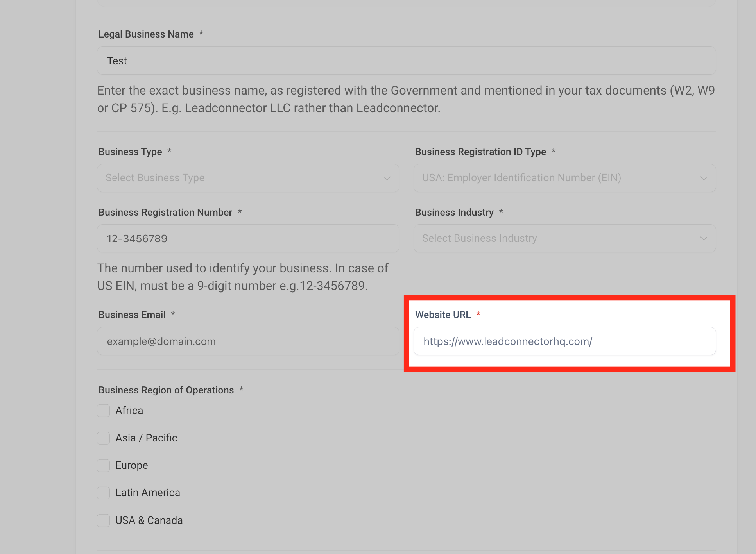The image size is (756, 554).
Task: Click the Website URL label
Action: [442, 315]
